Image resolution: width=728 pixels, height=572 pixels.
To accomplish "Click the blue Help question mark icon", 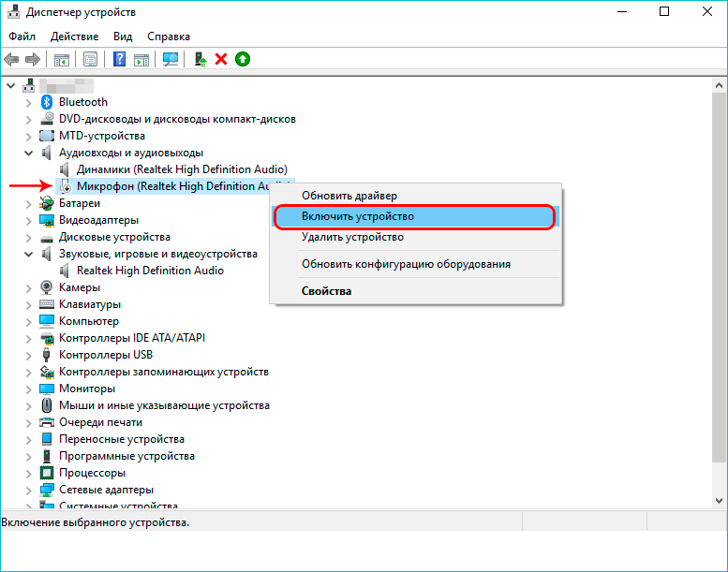I will (119, 59).
